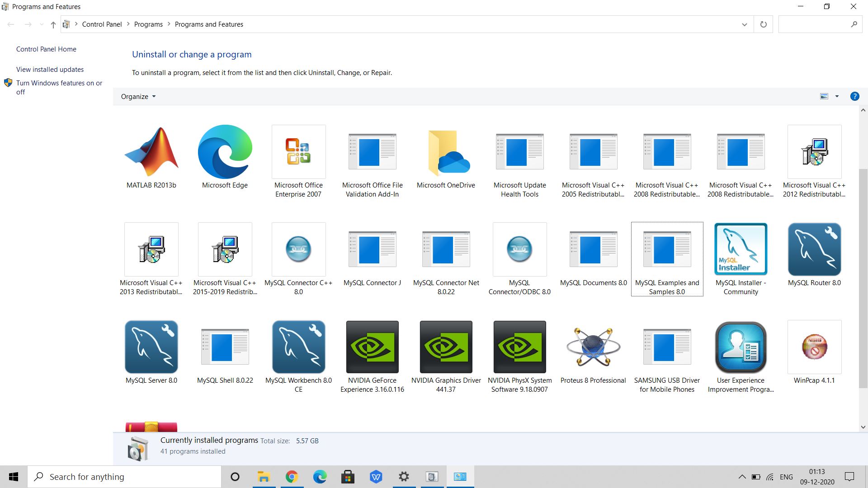
Task: Select SAMSUNG USB Driver for Mobile Phones
Action: [667, 347]
